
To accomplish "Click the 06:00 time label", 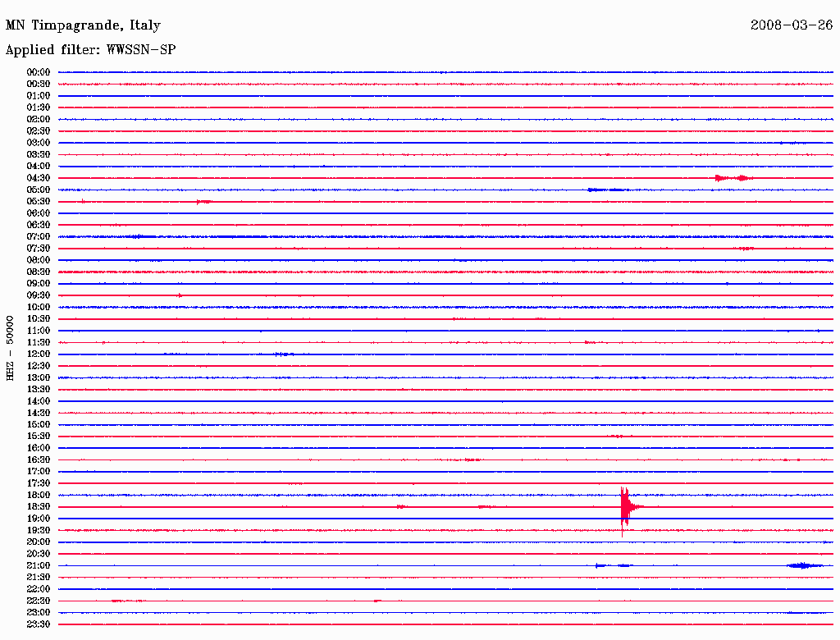I will pyautogui.click(x=39, y=213).
